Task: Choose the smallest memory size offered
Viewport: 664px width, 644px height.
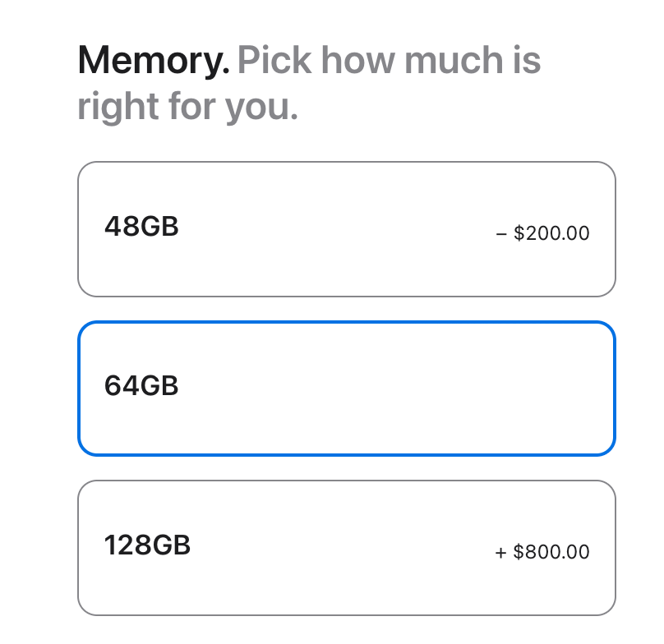Action: point(346,229)
